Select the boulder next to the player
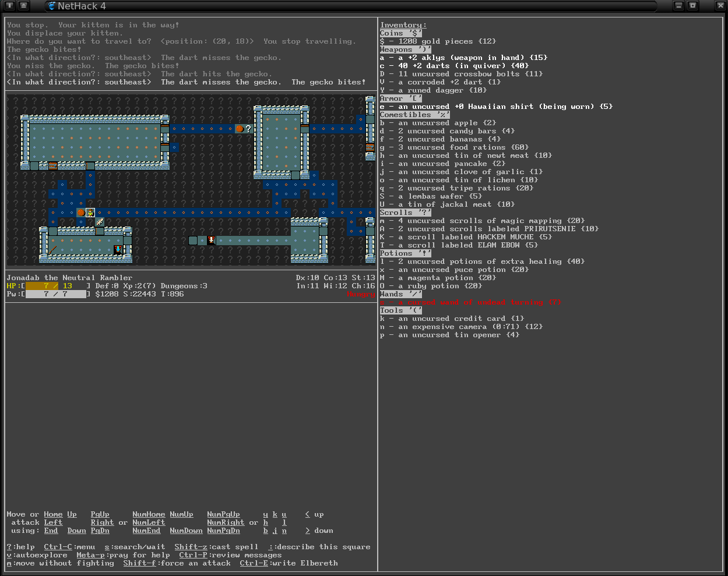Image resolution: width=728 pixels, height=576 pixels. [81, 213]
